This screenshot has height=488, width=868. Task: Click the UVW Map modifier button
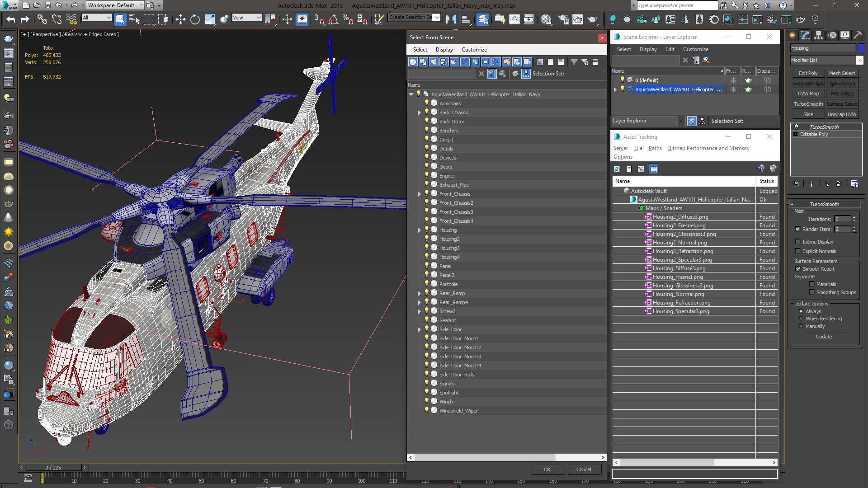click(808, 94)
